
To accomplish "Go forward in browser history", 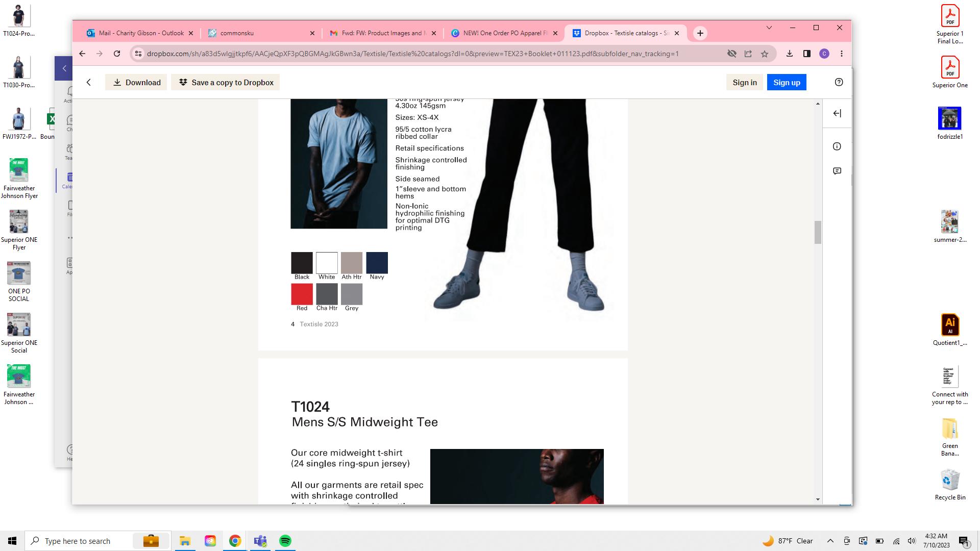I will [x=100, y=54].
